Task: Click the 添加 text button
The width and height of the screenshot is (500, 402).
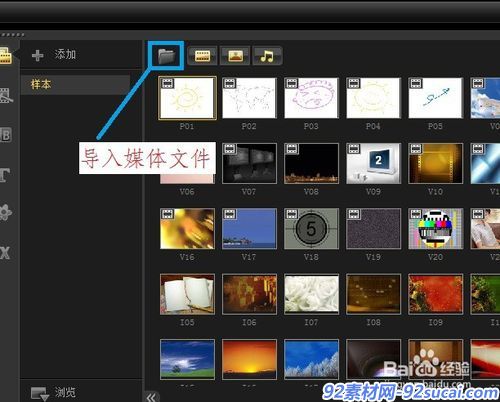Action: (65, 54)
